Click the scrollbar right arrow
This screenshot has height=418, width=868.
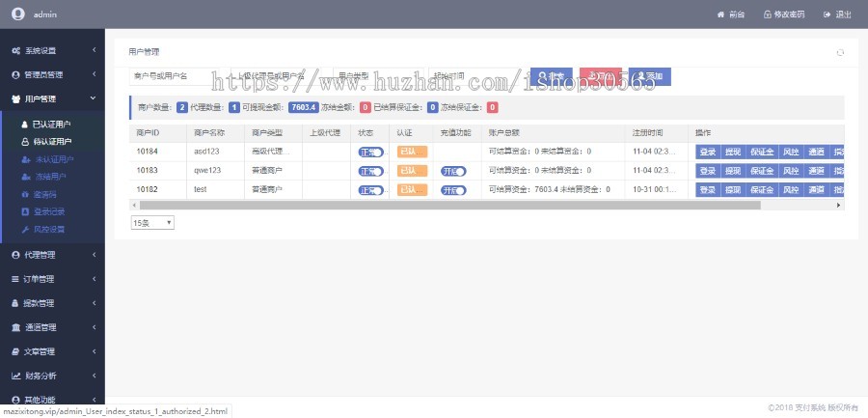[x=839, y=205]
